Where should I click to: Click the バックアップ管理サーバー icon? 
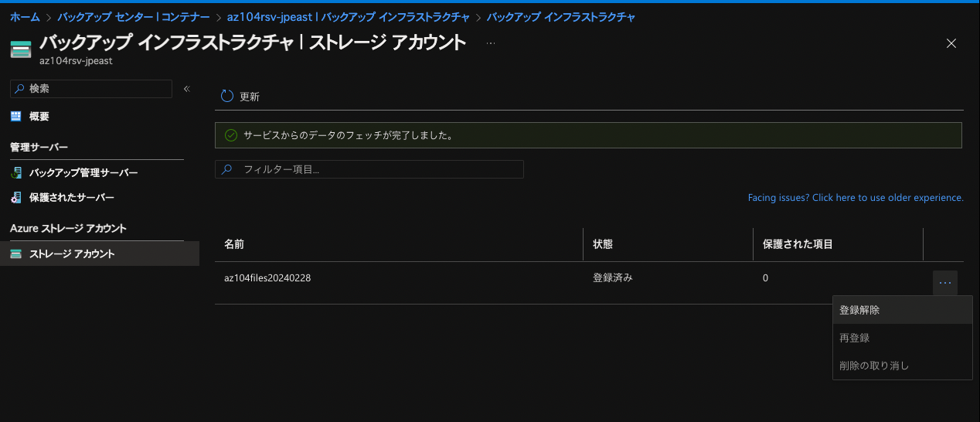coord(16,172)
